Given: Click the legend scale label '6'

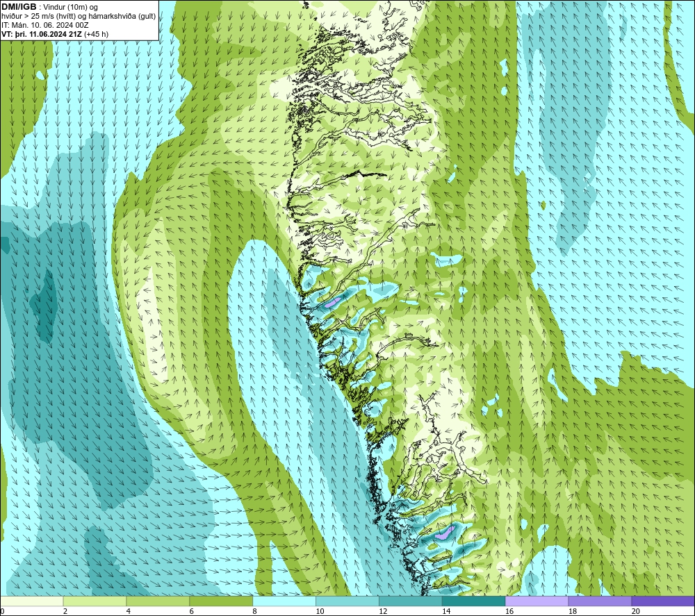Looking at the screenshot, I should coord(192,611).
